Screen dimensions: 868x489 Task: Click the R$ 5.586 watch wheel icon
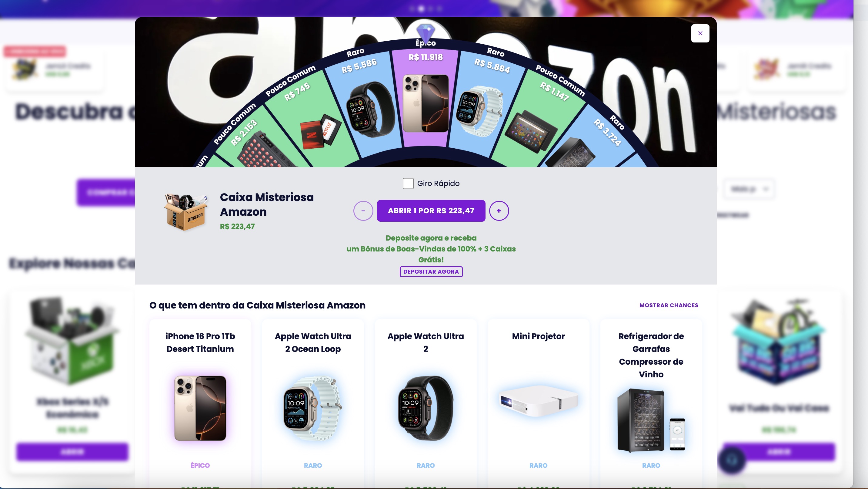[x=371, y=109]
